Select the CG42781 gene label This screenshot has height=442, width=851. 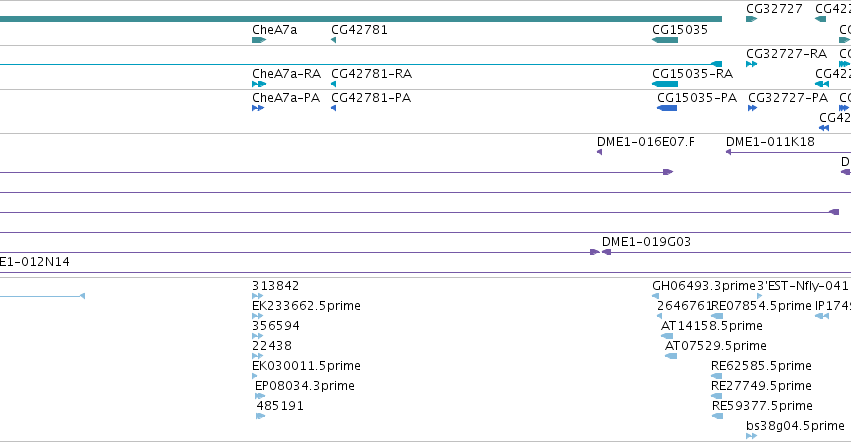(x=359, y=30)
